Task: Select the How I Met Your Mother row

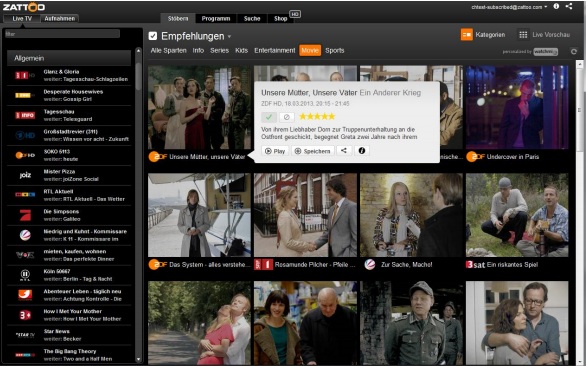Action: pyautogui.click(x=69, y=315)
